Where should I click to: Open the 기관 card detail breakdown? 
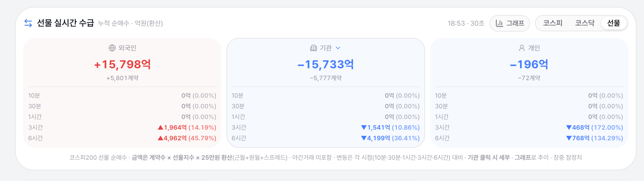326,93
